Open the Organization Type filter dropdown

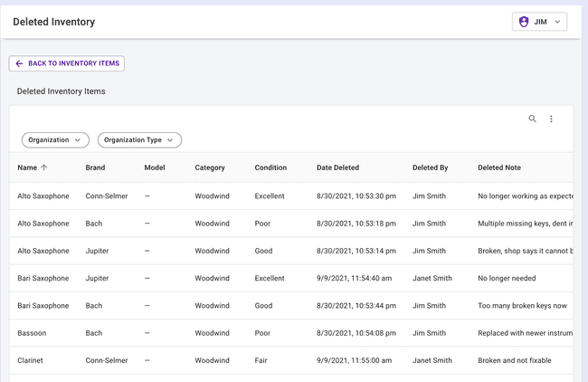click(x=139, y=140)
